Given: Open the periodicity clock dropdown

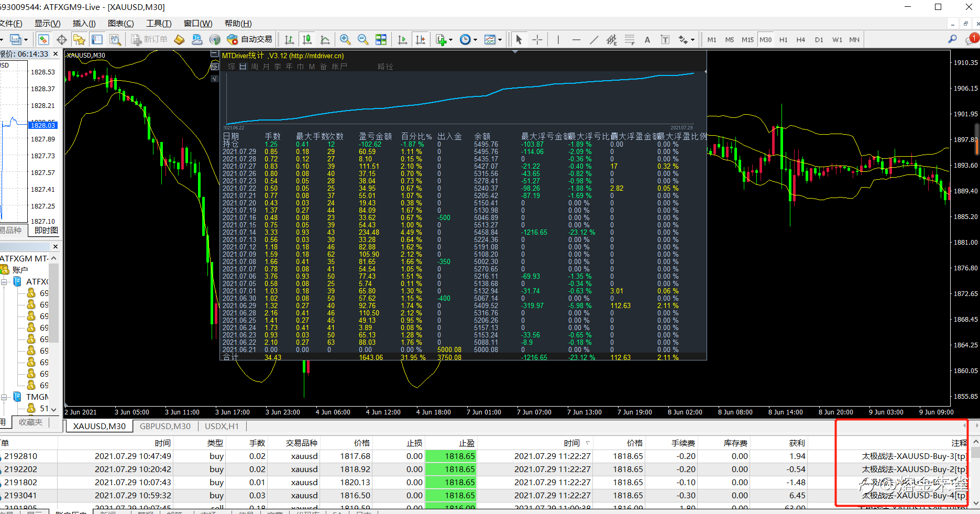Looking at the screenshot, I should tap(468, 40).
